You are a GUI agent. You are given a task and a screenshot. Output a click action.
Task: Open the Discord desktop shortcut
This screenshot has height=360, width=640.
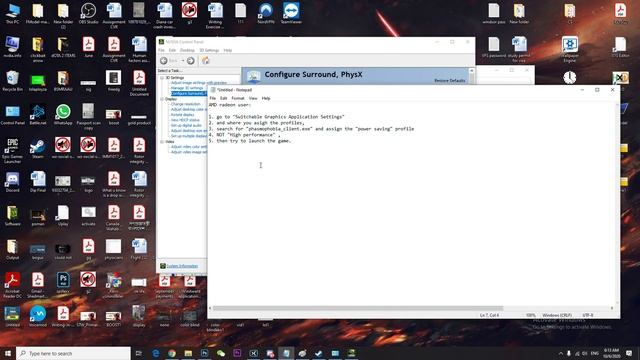click(x=12, y=182)
